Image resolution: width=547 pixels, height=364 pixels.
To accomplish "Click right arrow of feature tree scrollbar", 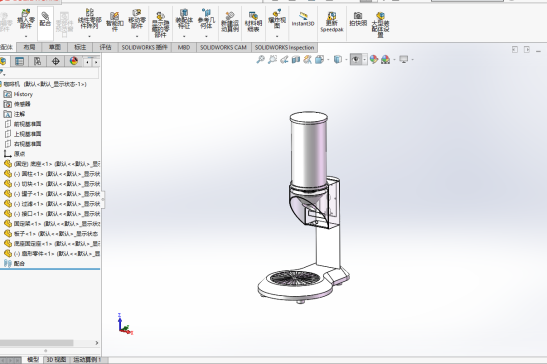I will click(97, 343).
